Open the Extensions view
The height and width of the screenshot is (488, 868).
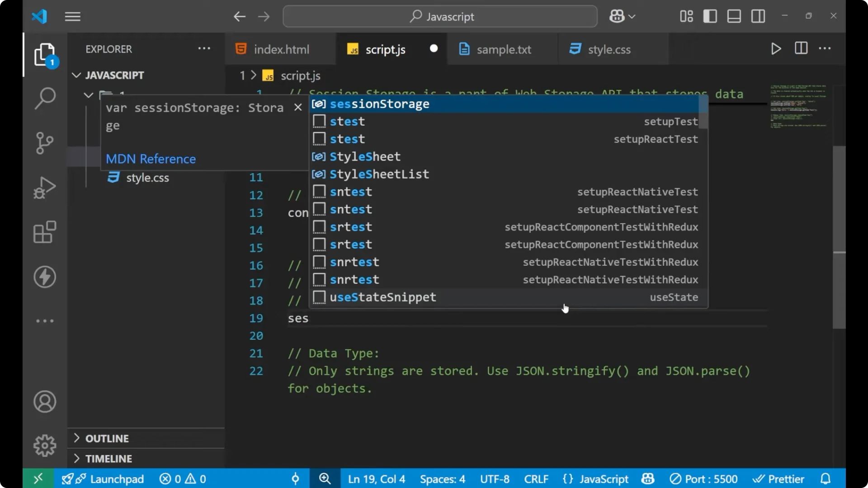(44, 232)
